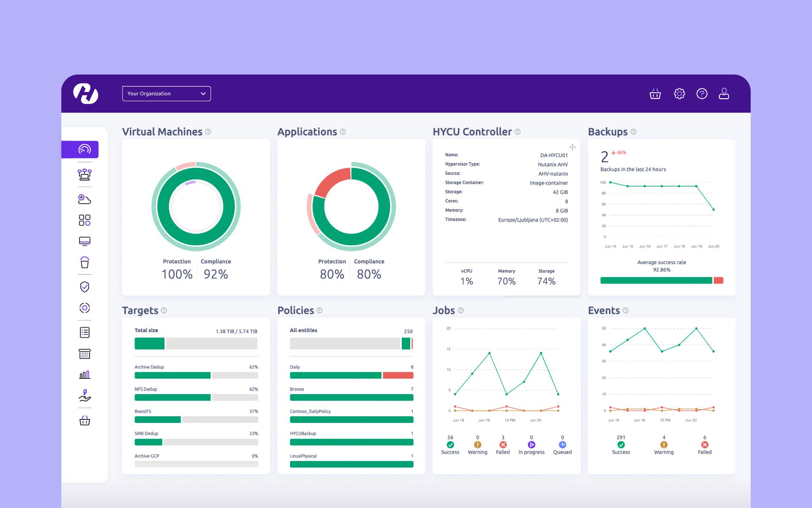This screenshot has height=508, width=812.
Task: Click the SMB Dedup usage bar
Action: pyautogui.click(x=196, y=442)
